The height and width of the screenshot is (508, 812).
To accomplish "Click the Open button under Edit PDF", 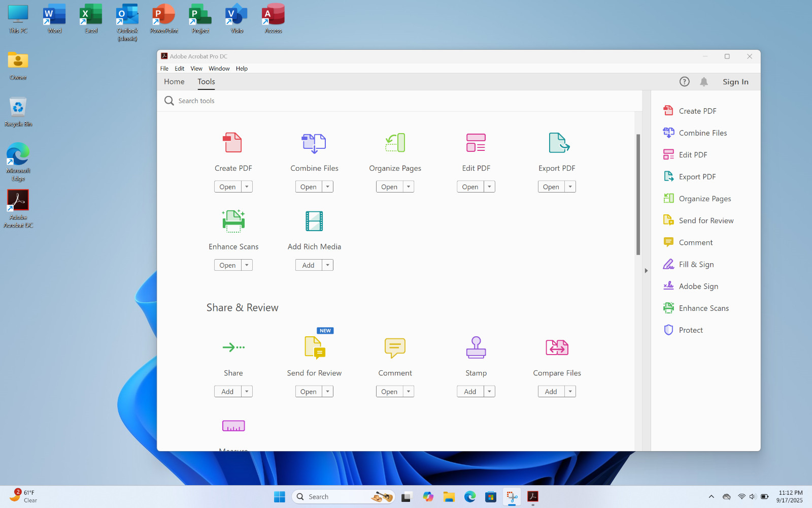I will tap(470, 187).
